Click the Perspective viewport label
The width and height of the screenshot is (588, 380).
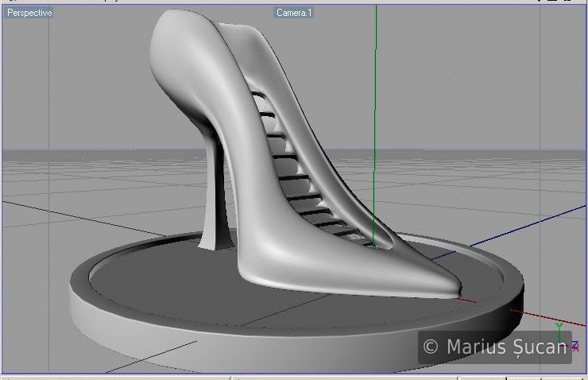[x=29, y=14]
